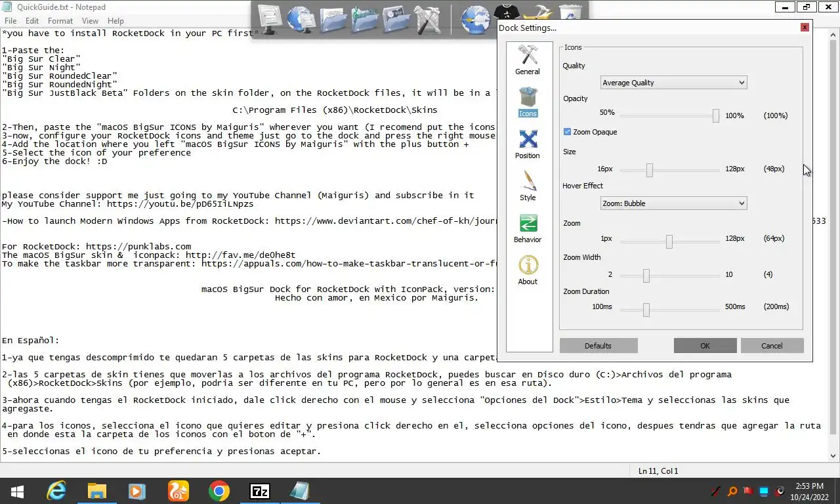This screenshot has width=840, height=504.
Task: Open the General settings category
Action: [x=528, y=60]
